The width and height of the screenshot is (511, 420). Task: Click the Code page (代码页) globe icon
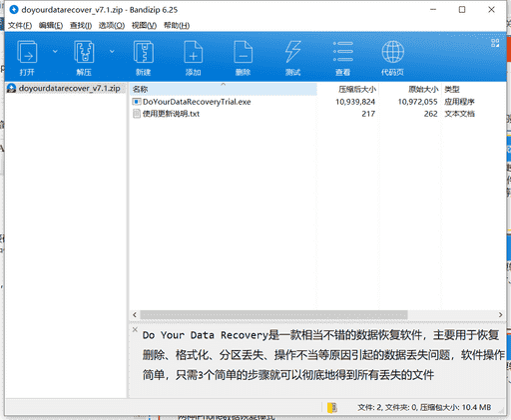tap(393, 52)
